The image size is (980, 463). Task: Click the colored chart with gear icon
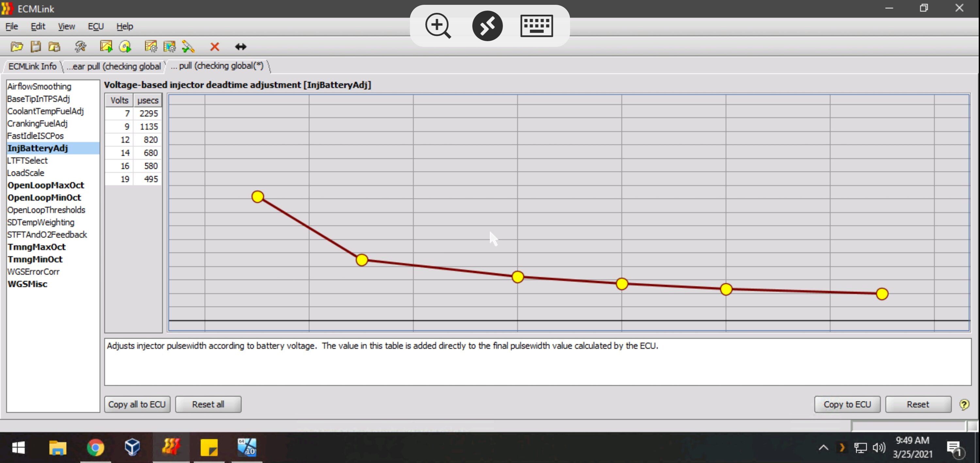pyautogui.click(x=169, y=47)
